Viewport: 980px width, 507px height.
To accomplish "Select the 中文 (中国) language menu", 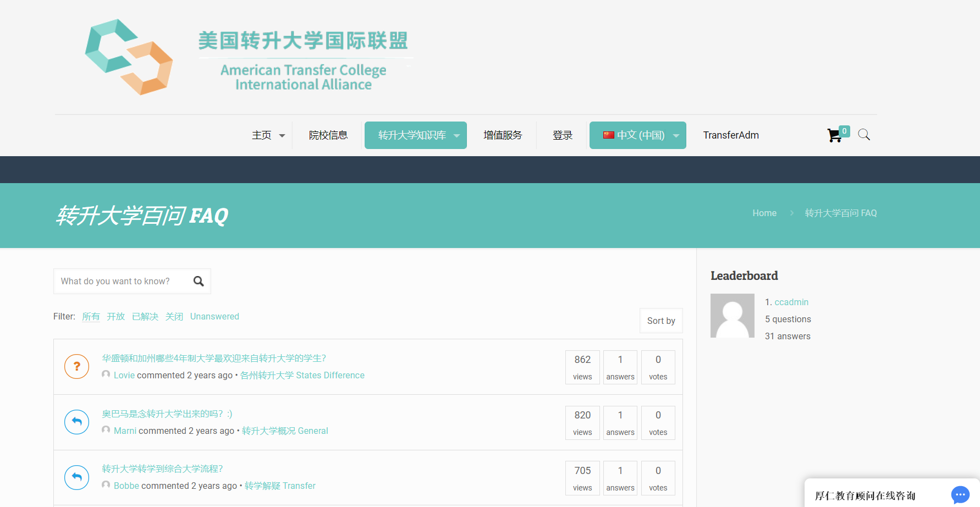I will pyautogui.click(x=638, y=135).
